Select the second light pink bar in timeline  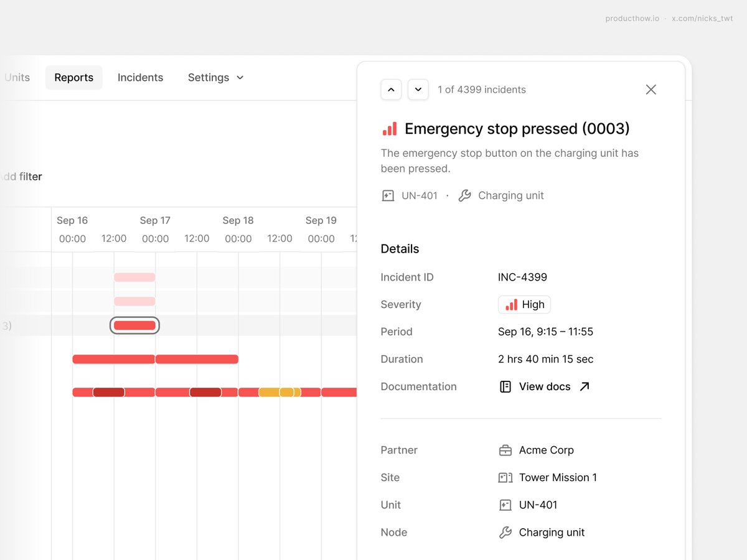point(134,301)
